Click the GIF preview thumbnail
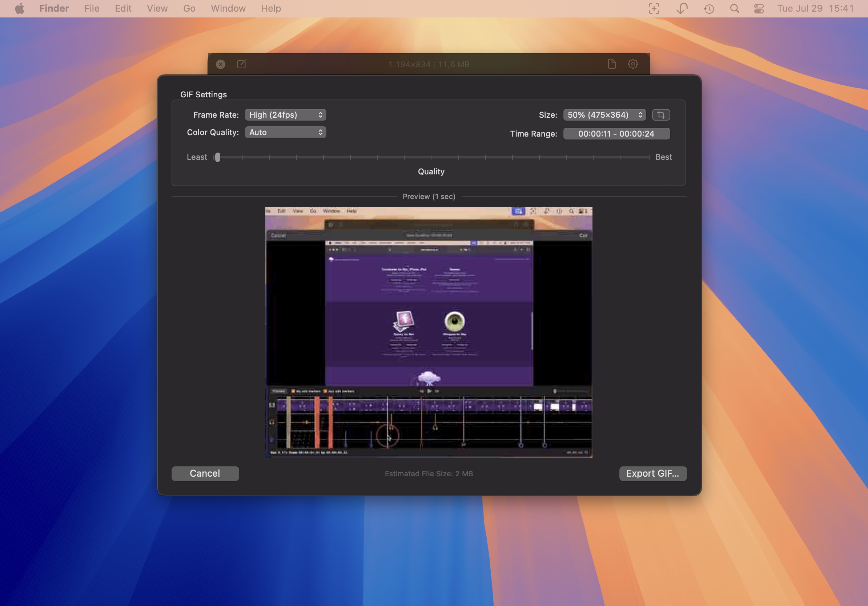Screen dimensions: 868x606 point(429,332)
